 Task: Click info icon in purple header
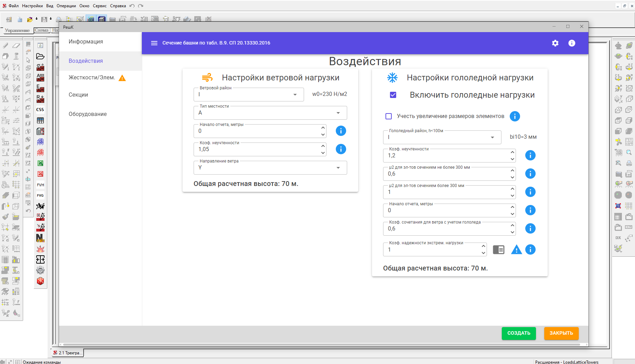[x=571, y=43]
